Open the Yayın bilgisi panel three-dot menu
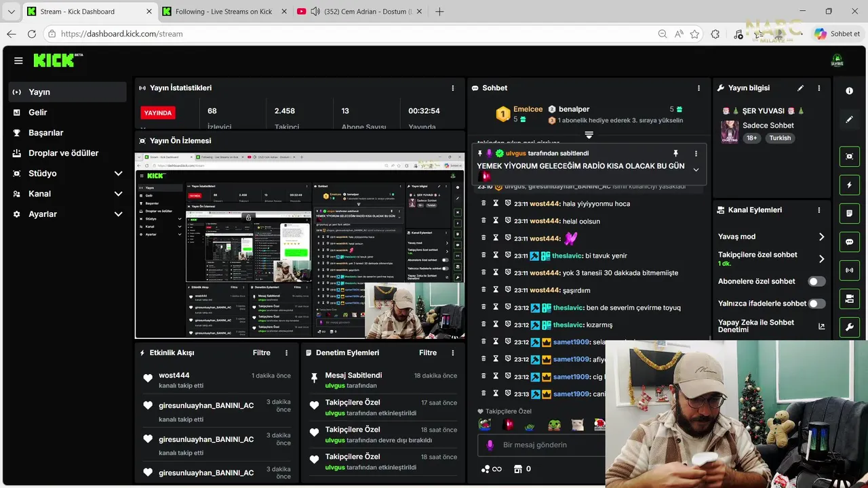Viewport: 868px width, 488px height. coord(818,88)
